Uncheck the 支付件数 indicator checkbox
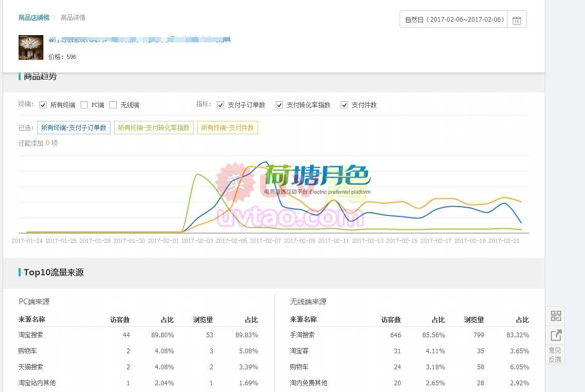585x392 pixels. click(344, 105)
